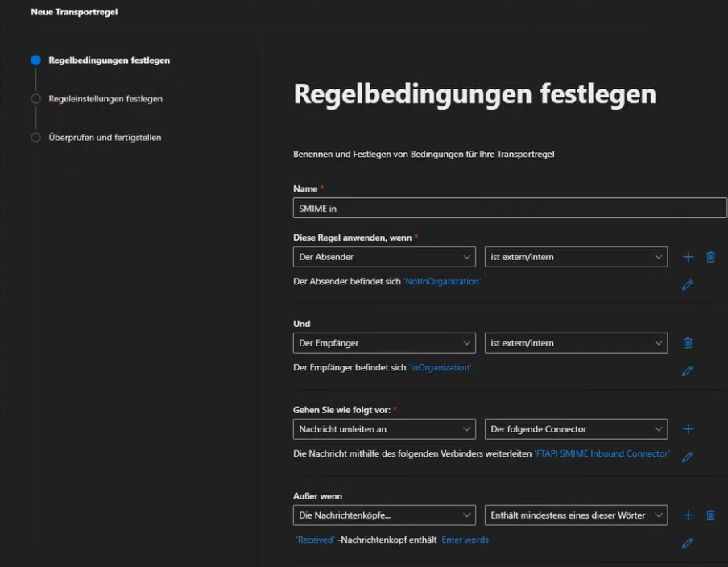Click the 'Enter words' link
This screenshot has width=728, height=567.
pyautogui.click(x=465, y=540)
